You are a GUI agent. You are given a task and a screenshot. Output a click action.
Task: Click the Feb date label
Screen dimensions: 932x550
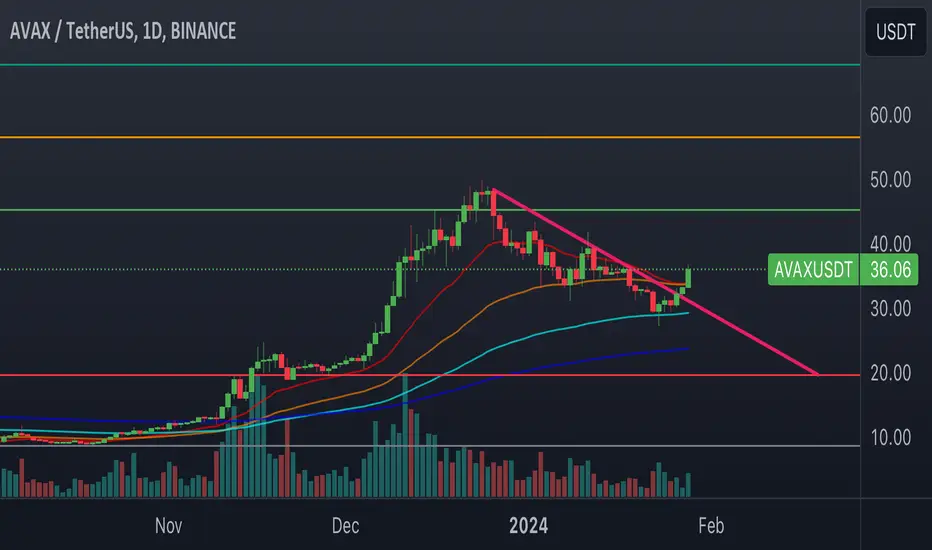click(x=711, y=526)
